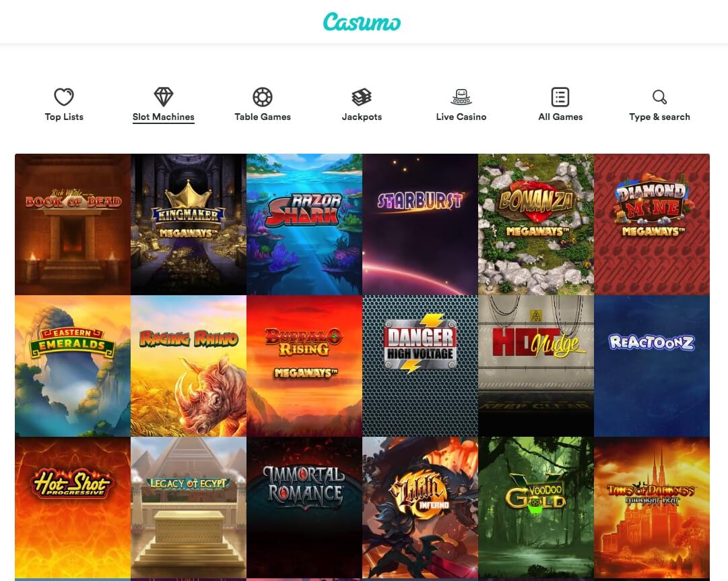Click the Type & search text
Viewport: 728px width, 581px height.
pyautogui.click(x=659, y=117)
